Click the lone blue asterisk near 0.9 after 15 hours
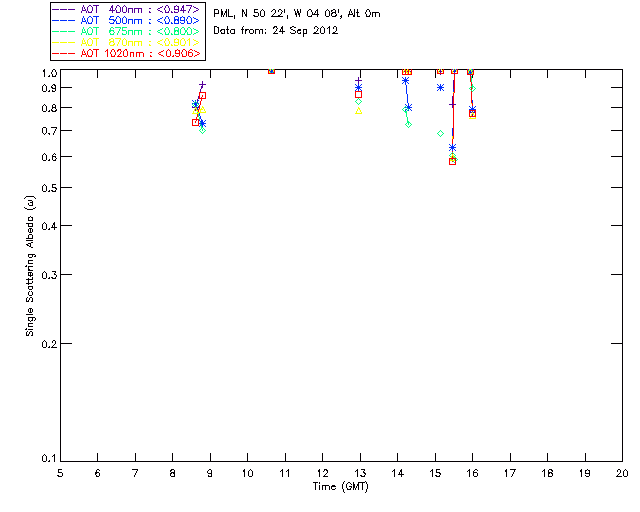 [x=440, y=87]
